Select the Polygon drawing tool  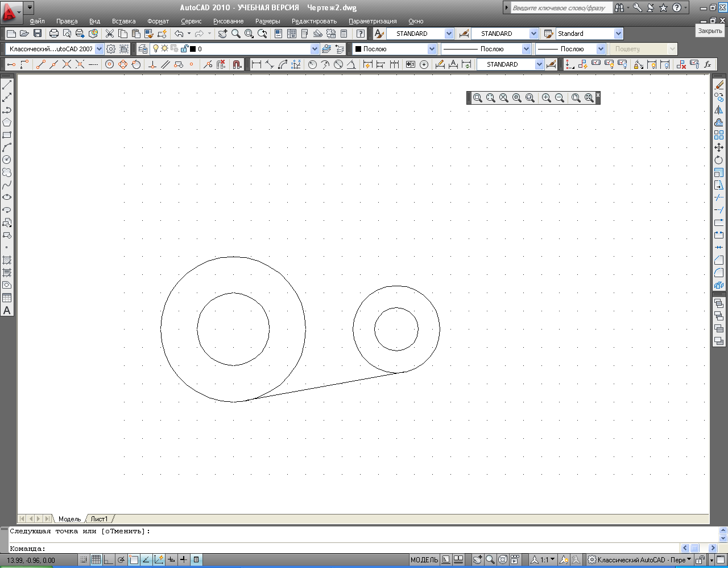click(7, 122)
